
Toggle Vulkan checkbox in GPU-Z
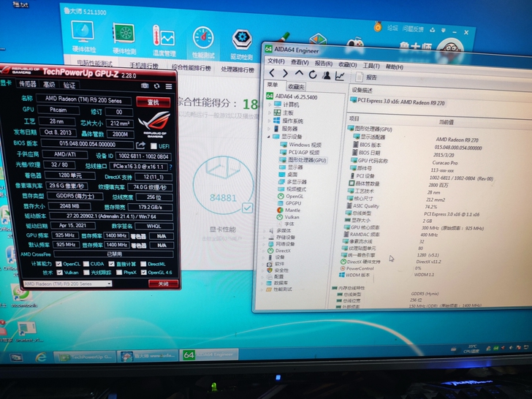(x=60, y=273)
